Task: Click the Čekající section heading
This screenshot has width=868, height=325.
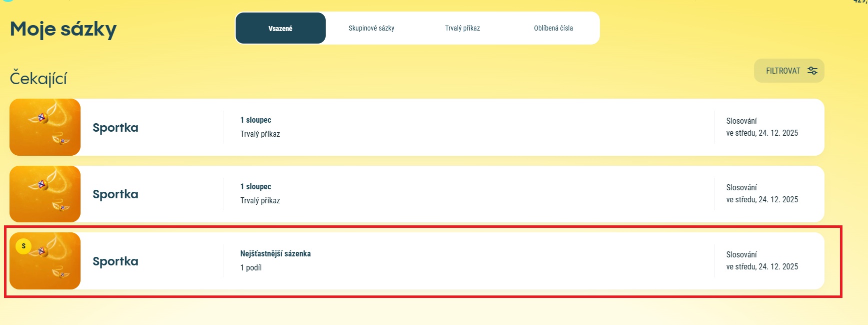Action: click(x=39, y=79)
